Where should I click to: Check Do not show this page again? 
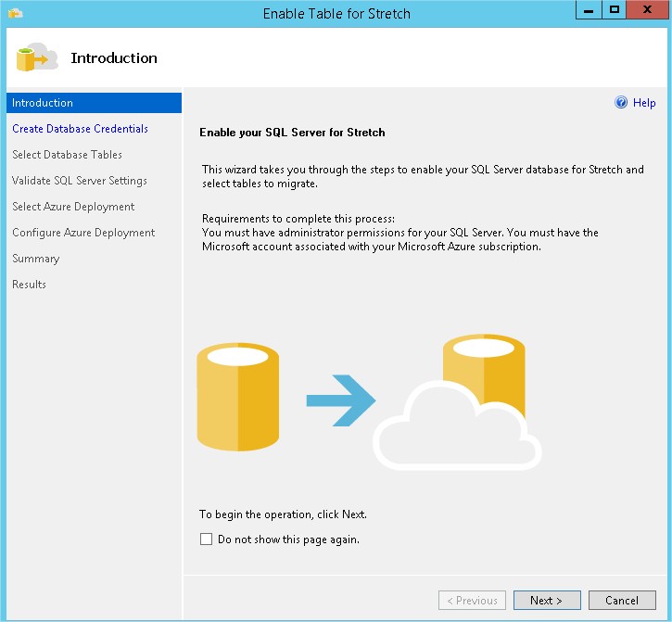tap(206, 539)
